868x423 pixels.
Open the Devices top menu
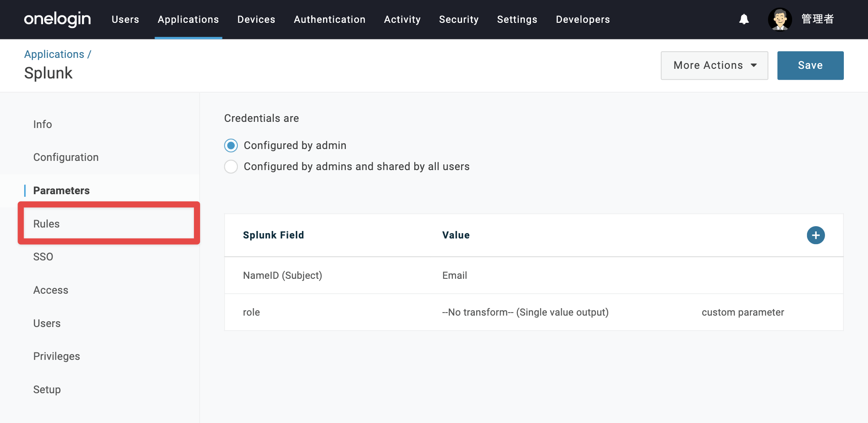[x=256, y=19]
